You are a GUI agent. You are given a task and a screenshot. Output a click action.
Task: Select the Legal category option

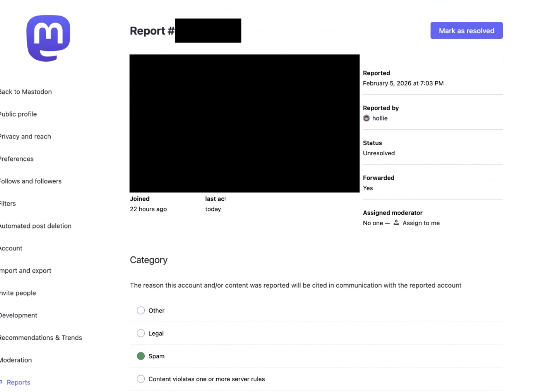tap(141, 333)
